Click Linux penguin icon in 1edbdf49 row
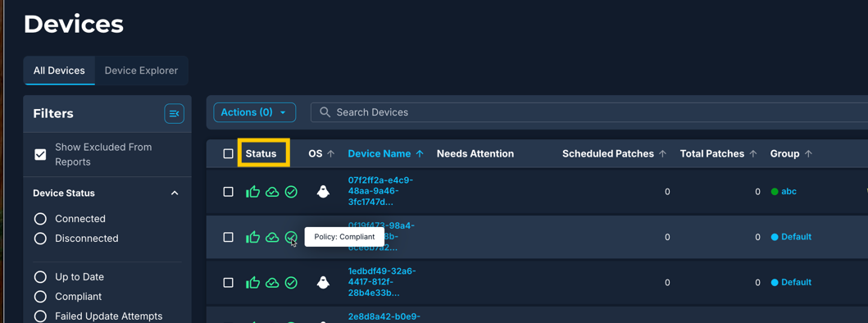Viewport: 868px width, 323px height. pos(323,283)
